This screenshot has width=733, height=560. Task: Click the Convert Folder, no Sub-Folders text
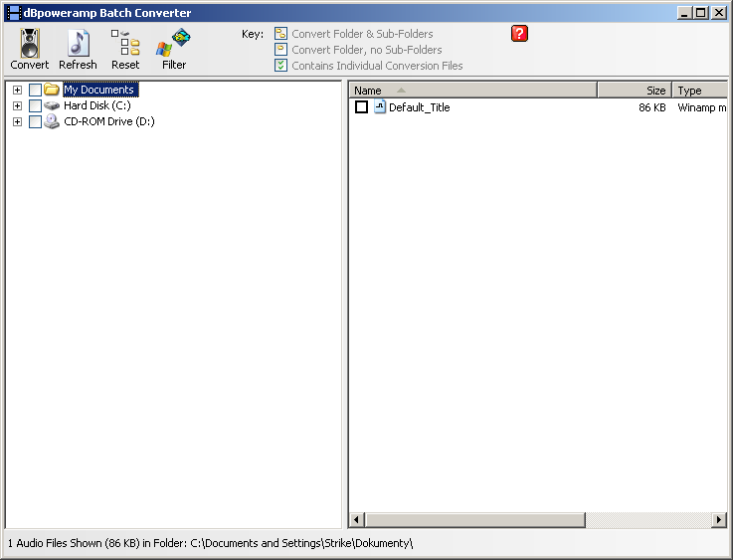click(x=367, y=50)
